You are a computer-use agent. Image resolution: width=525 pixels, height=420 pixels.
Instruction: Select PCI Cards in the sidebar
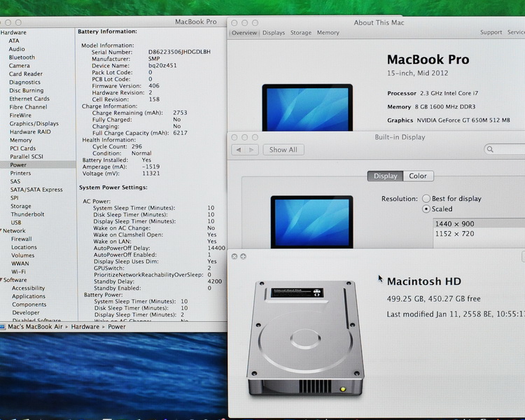23,148
